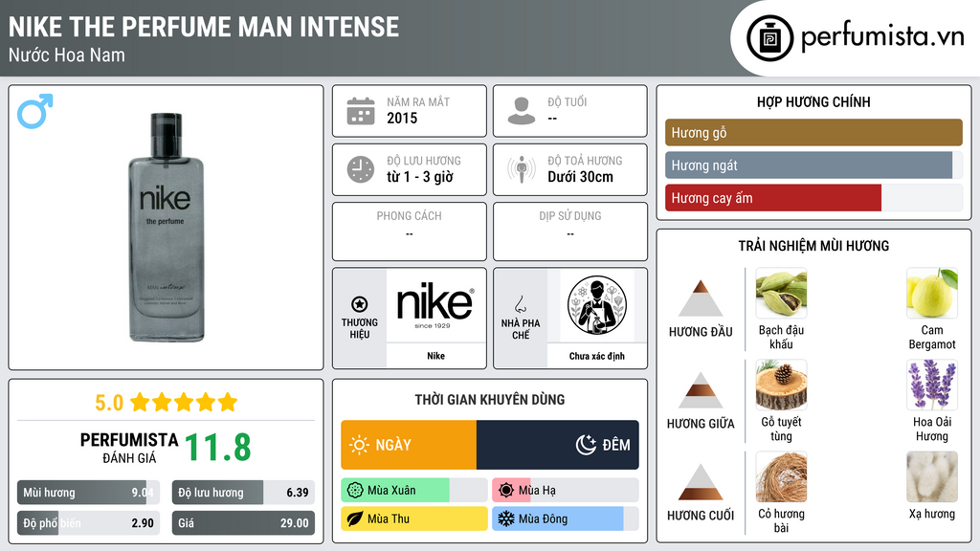Click the Hương đầu pyramid icon
This screenshot has width=980, height=551.
[701, 298]
